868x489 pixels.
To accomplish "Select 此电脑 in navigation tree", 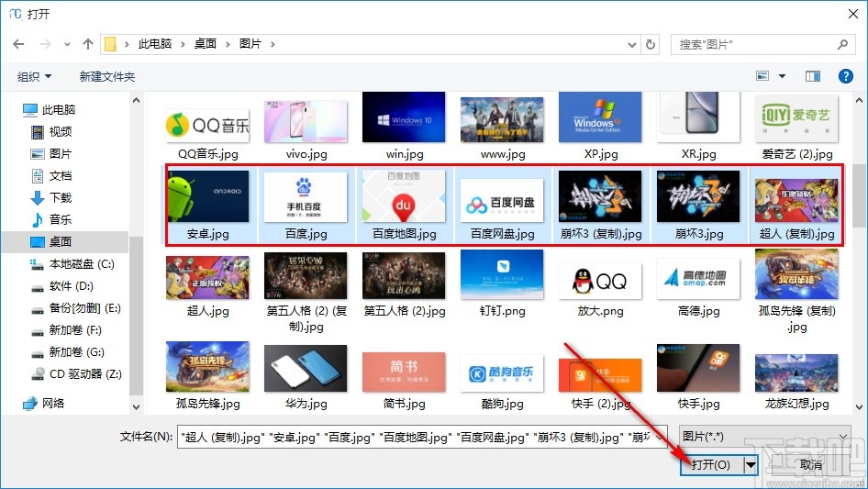I will 49,110.
